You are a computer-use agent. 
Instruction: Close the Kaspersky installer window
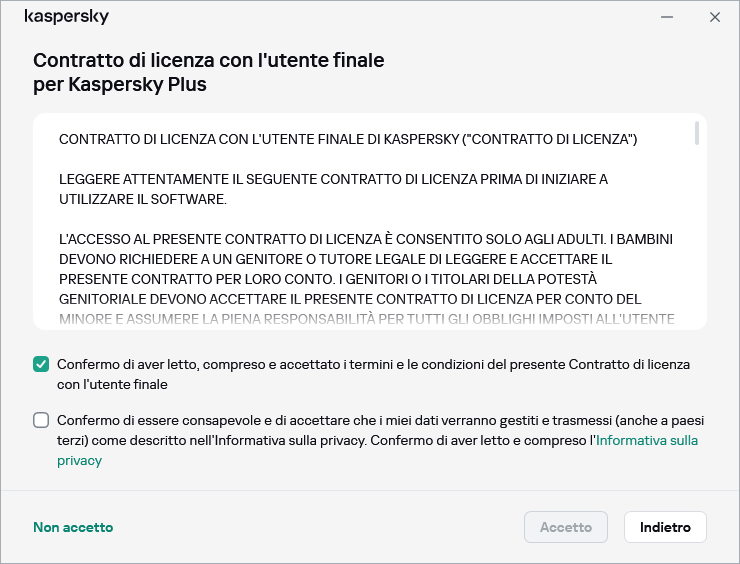[714, 17]
